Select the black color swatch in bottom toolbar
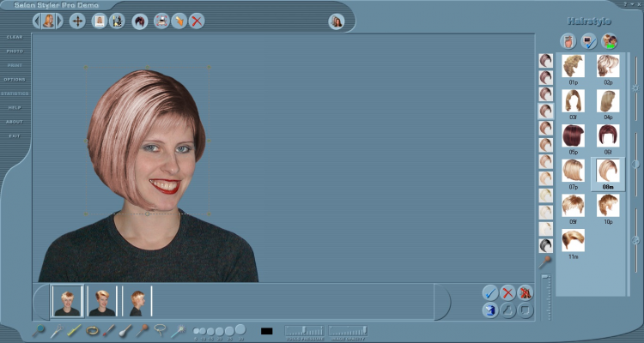 point(266,330)
